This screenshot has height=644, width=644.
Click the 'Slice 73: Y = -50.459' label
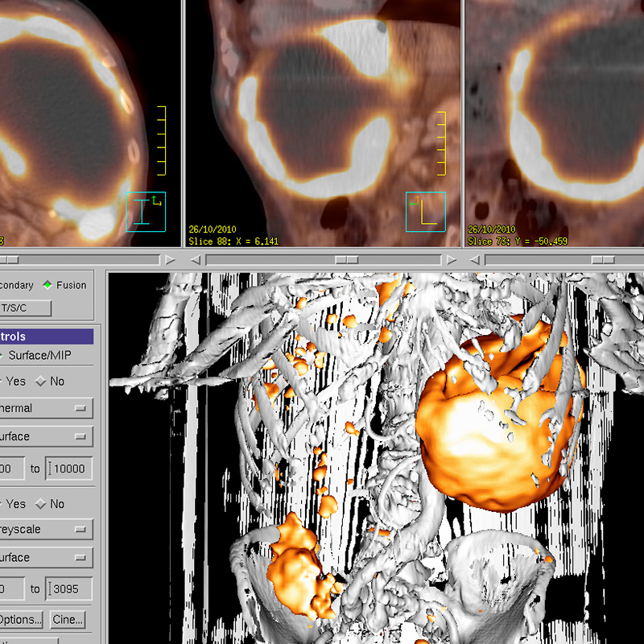[x=518, y=241]
